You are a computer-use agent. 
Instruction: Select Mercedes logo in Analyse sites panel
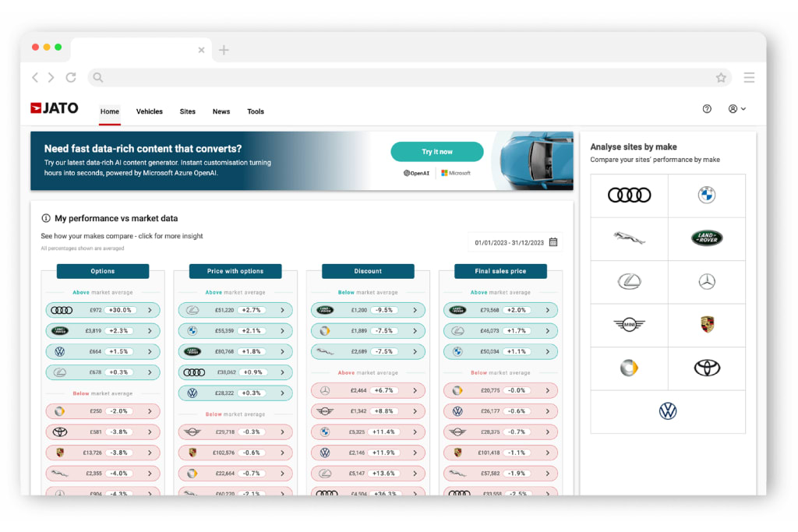(706, 281)
